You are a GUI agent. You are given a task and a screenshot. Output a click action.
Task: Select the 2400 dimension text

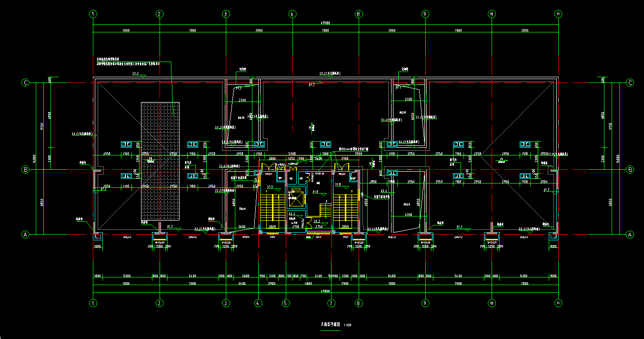click(318, 276)
